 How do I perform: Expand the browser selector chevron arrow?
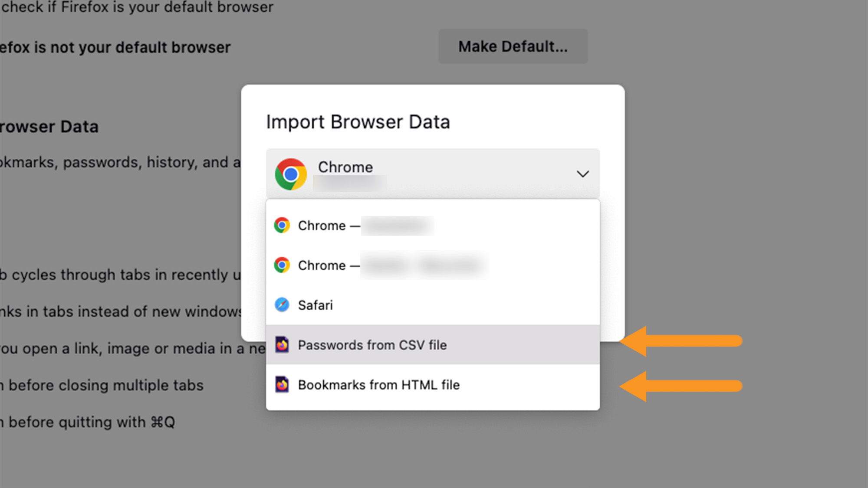coord(582,174)
